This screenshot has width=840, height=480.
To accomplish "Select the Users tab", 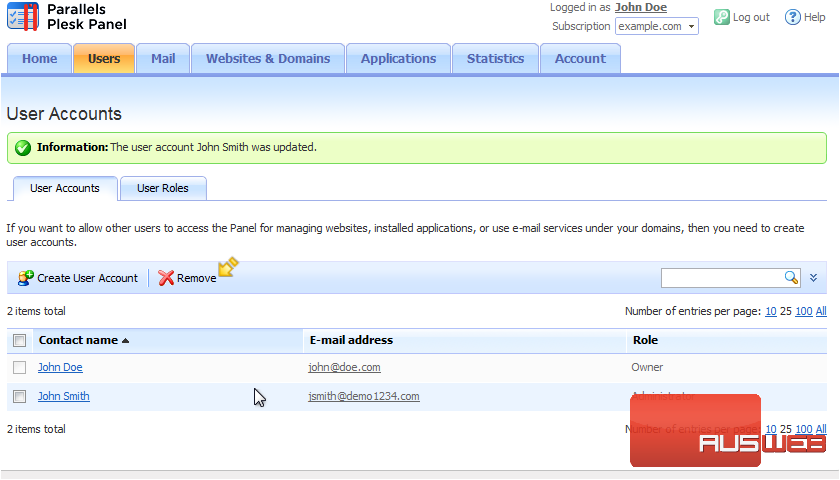I will (104, 58).
